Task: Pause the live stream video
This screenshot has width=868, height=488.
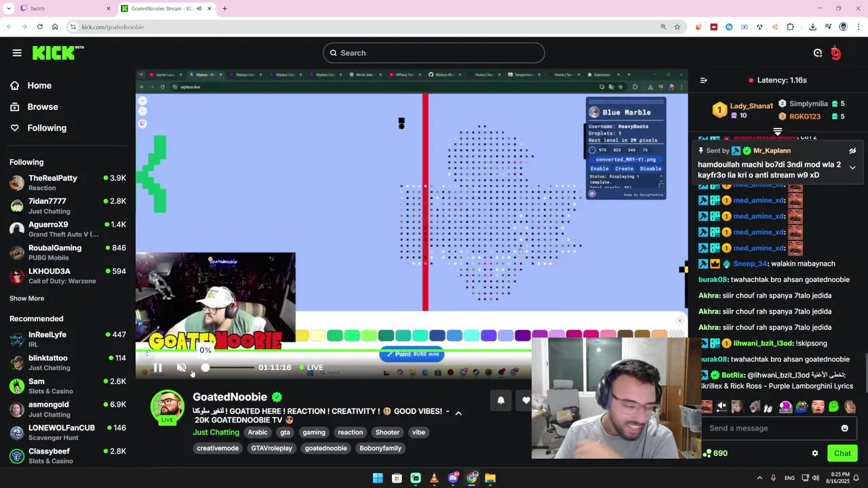Action: 157,367
